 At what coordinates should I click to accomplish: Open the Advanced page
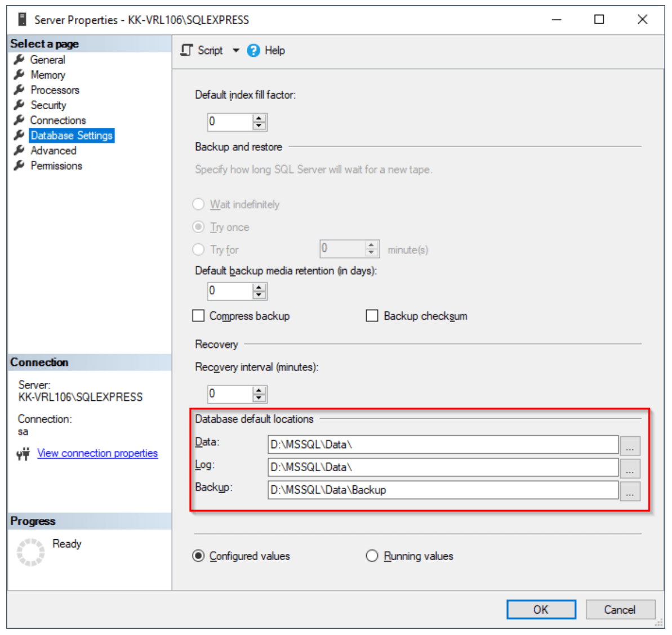[x=54, y=151]
